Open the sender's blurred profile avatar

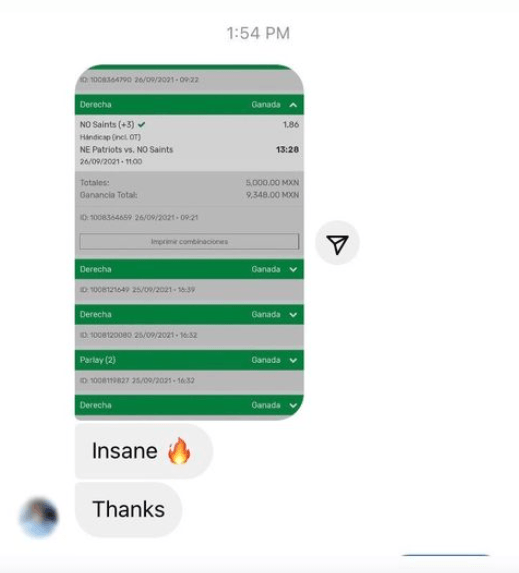[x=38, y=516]
